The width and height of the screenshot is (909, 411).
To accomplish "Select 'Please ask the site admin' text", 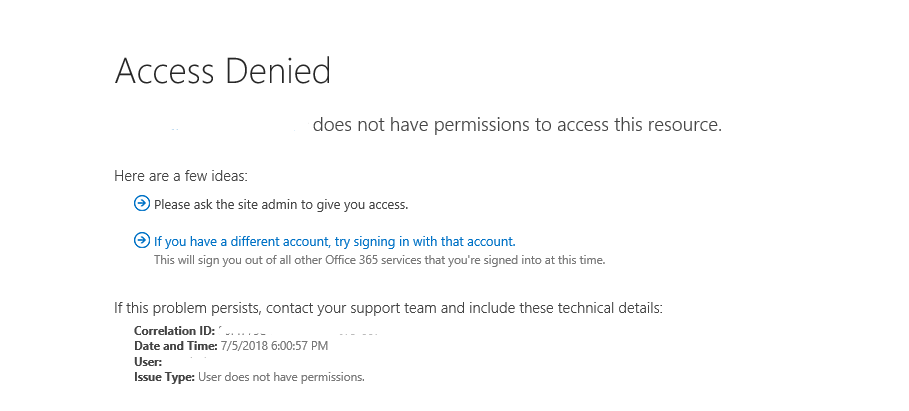I will [281, 205].
